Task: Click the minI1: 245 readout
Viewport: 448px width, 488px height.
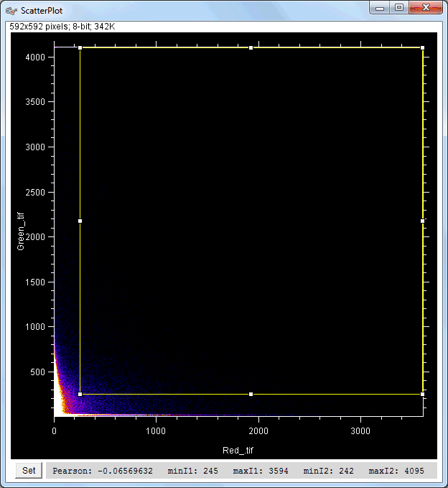Action: (192, 471)
